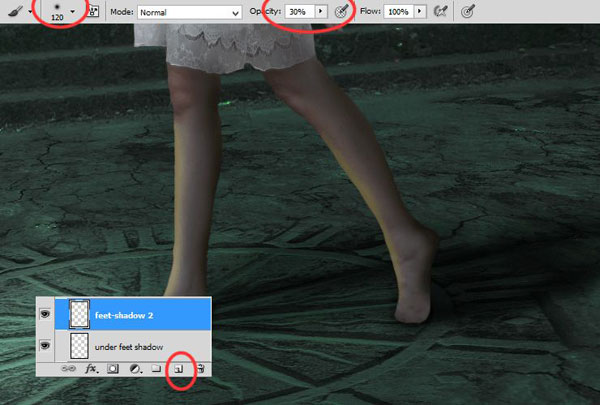The height and width of the screenshot is (405, 600).
Task: Hide the feet-shadow 2 layer
Action: click(x=45, y=314)
